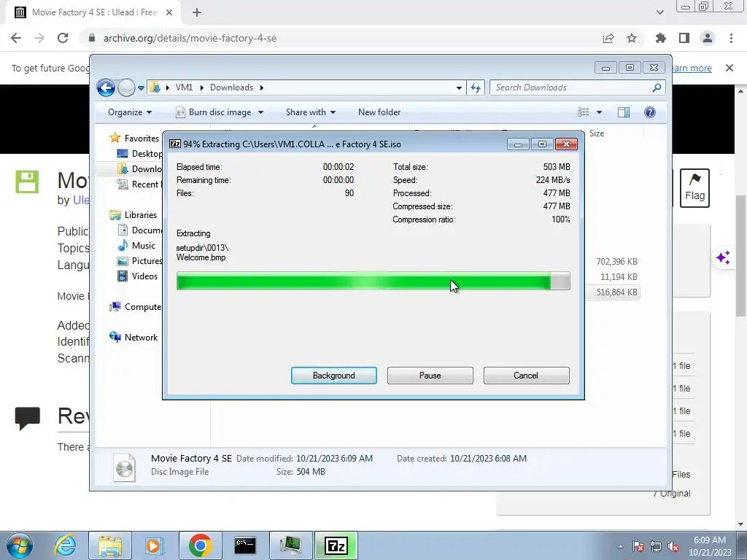Click muted volume tray icon
The width and height of the screenshot is (747, 560).
[x=673, y=546]
